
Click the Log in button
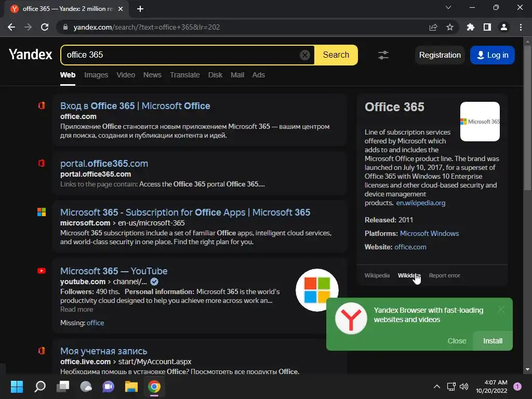pyautogui.click(x=493, y=55)
